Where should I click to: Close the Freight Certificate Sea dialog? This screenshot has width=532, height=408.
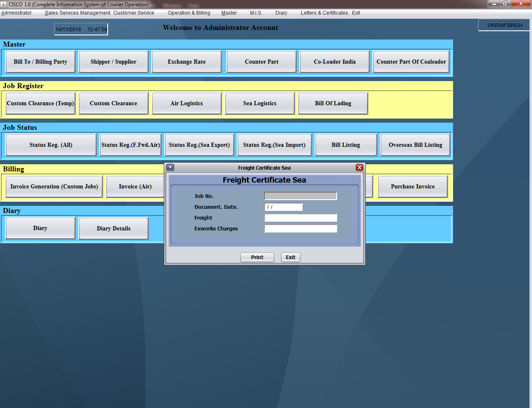coord(360,168)
